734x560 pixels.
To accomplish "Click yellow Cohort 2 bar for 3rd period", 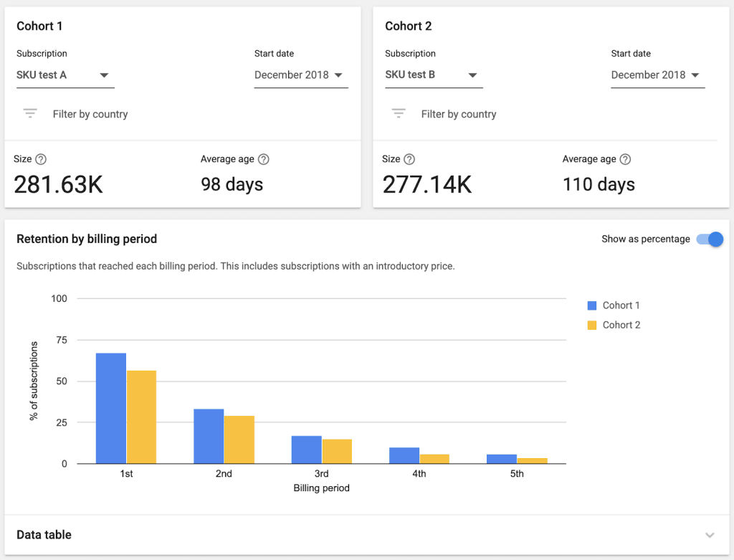I will (x=337, y=452).
